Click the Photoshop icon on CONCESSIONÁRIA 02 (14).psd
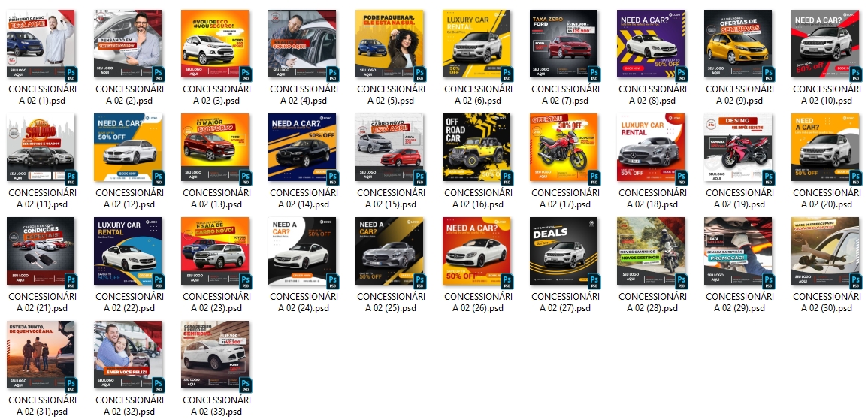Screen dimensions: 868x420 click(332, 177)
